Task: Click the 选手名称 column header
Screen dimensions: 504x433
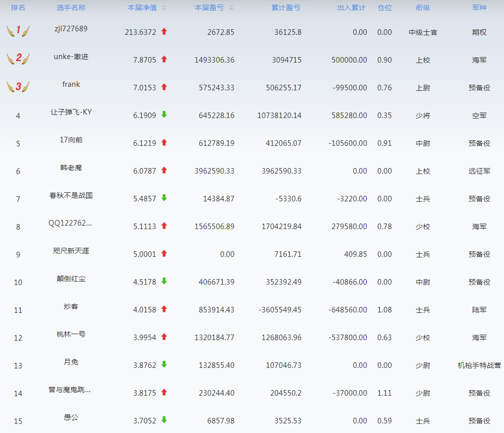Action: 71,8
